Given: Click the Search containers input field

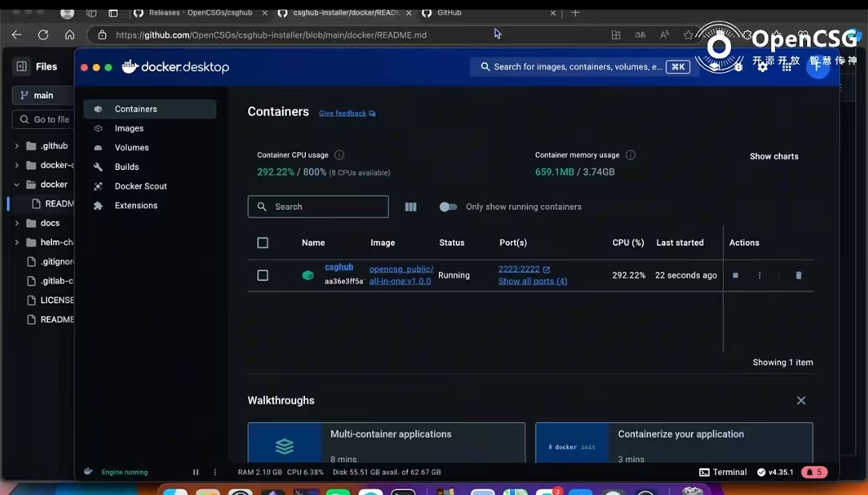Looking at the screenshot, I should [318, 207].
